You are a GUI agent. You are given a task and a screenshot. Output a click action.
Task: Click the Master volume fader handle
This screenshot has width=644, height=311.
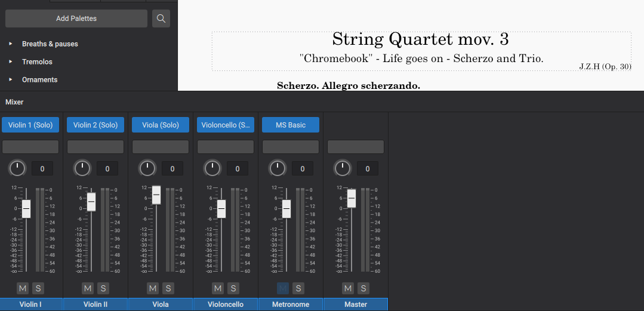(x=352, y=198)
